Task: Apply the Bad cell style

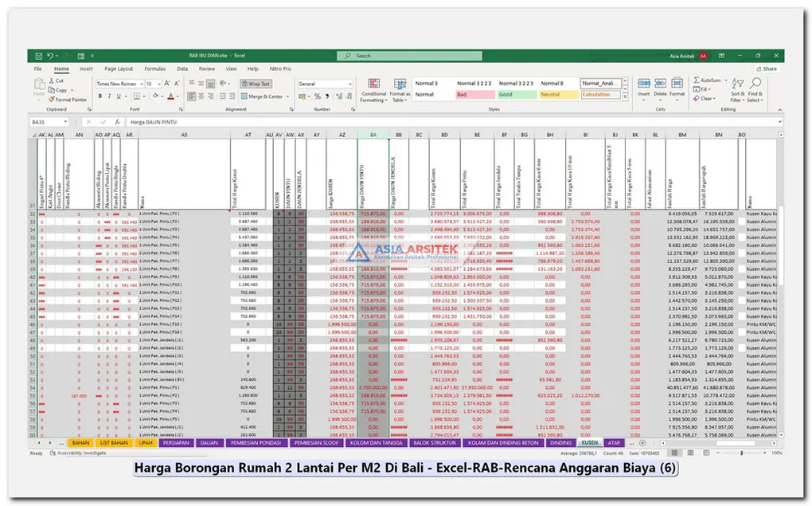Action: coord(475,95)
